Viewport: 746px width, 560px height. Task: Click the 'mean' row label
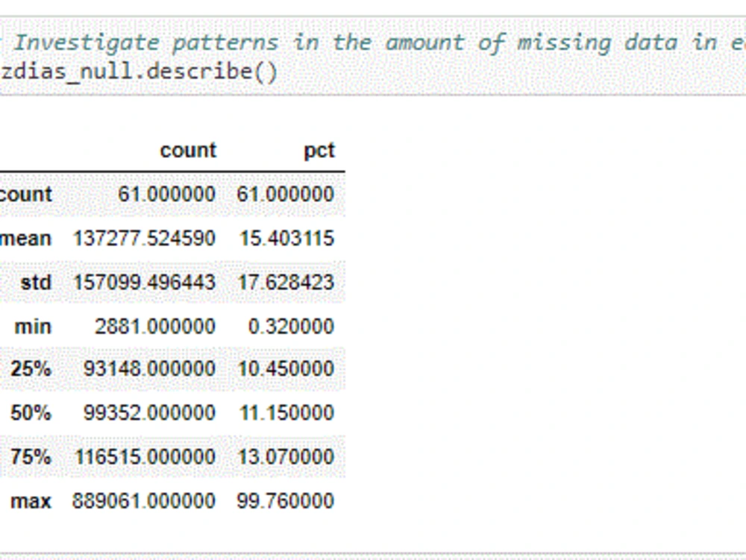(25, 238)
